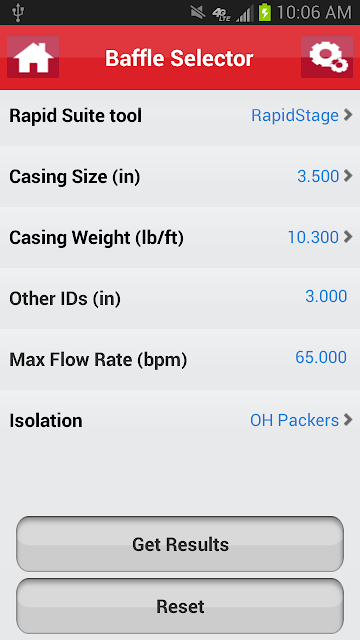Tap the Reset button
This screenshot has width=360, height=640.
pyautogui.click(x=180, y=606)
